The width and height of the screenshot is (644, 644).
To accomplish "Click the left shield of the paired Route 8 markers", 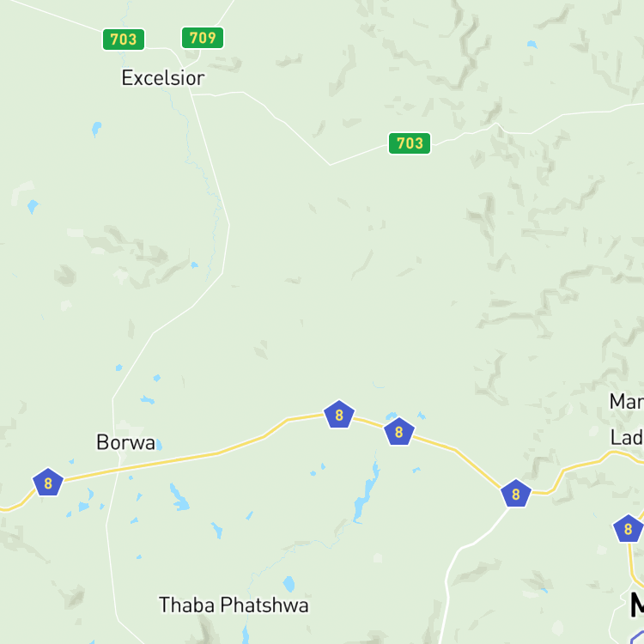I will 339,415.
